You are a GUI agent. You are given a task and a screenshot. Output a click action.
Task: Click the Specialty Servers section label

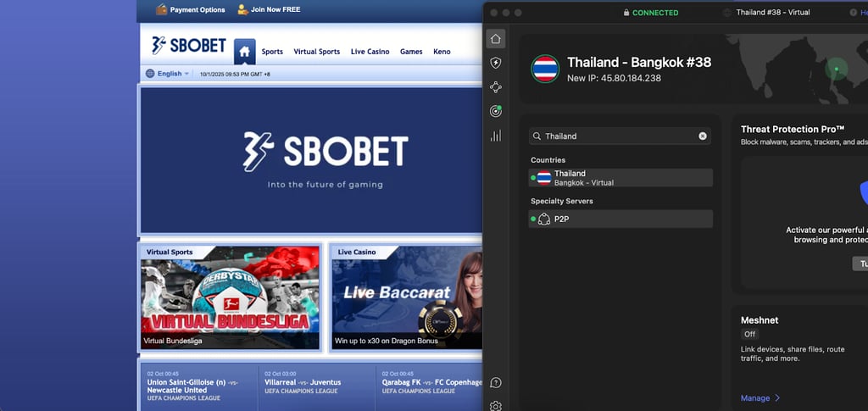point(562,201)
